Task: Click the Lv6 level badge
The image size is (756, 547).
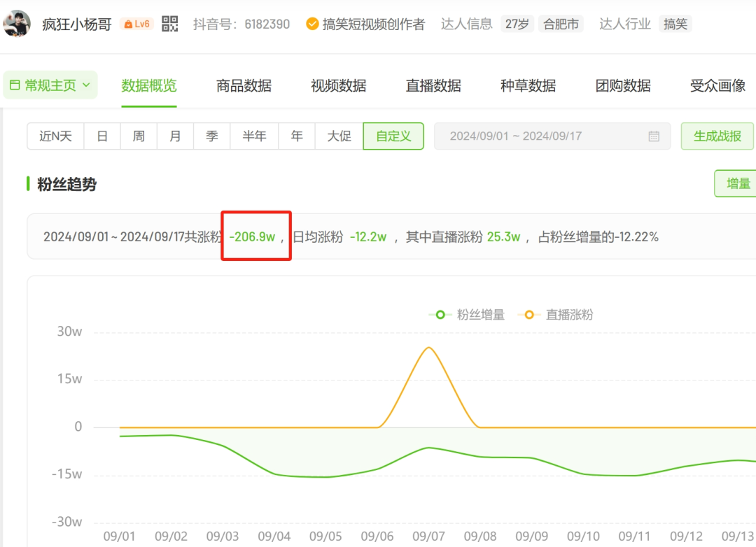Action: click(136, 24)
